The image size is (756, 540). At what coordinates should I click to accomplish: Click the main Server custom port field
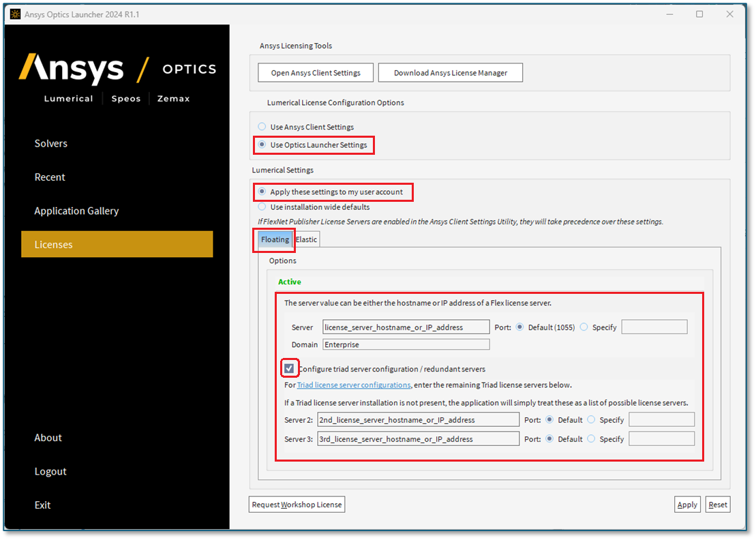[x=654, y=327]
